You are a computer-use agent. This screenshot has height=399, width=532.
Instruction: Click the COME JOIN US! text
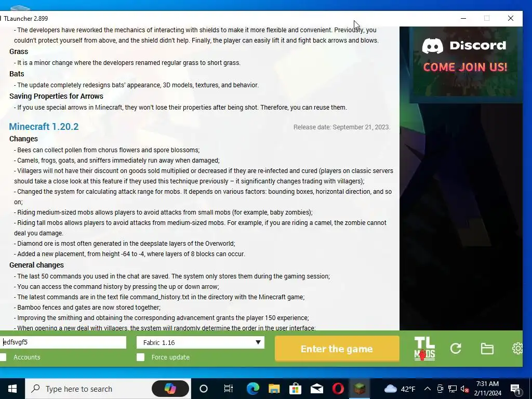tap(465, 67)
